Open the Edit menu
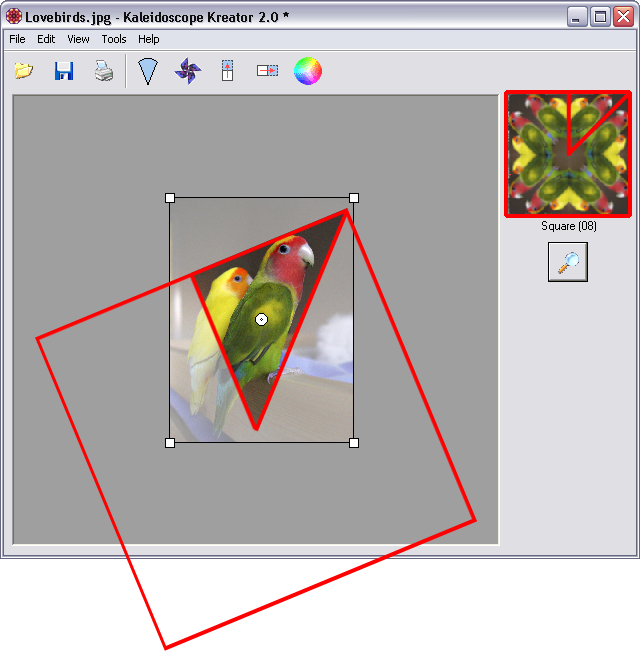Viewport: 640px width, 652px height. 46,39
